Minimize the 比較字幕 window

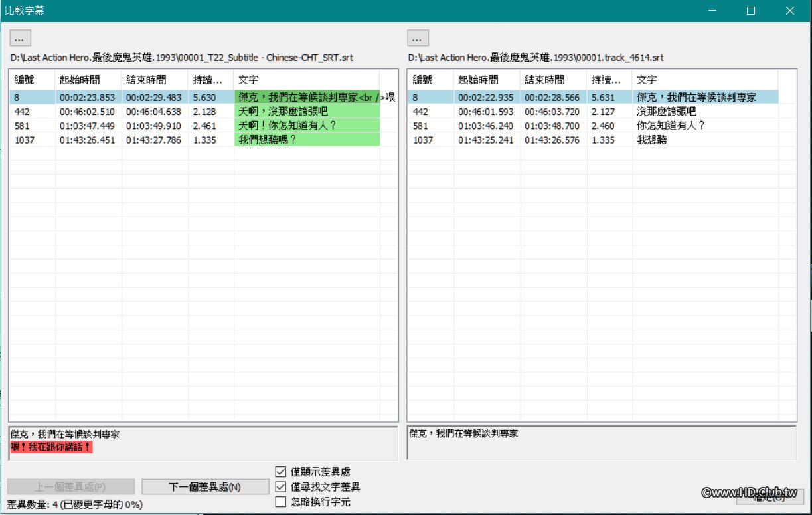pos(712,11)
